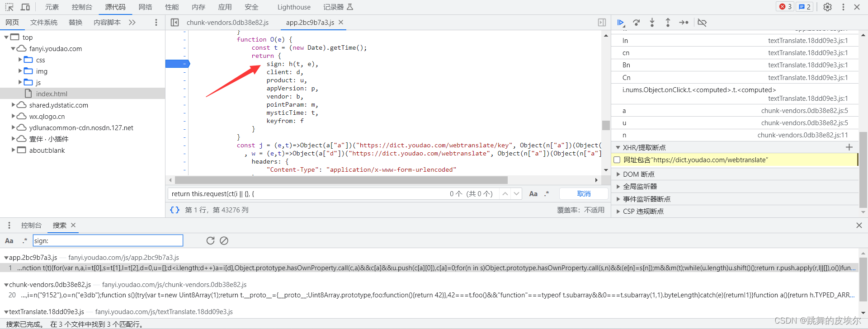868x329 pixels.
Task: Toggle the navigator sidebar icon
Action: pos(175,22)
